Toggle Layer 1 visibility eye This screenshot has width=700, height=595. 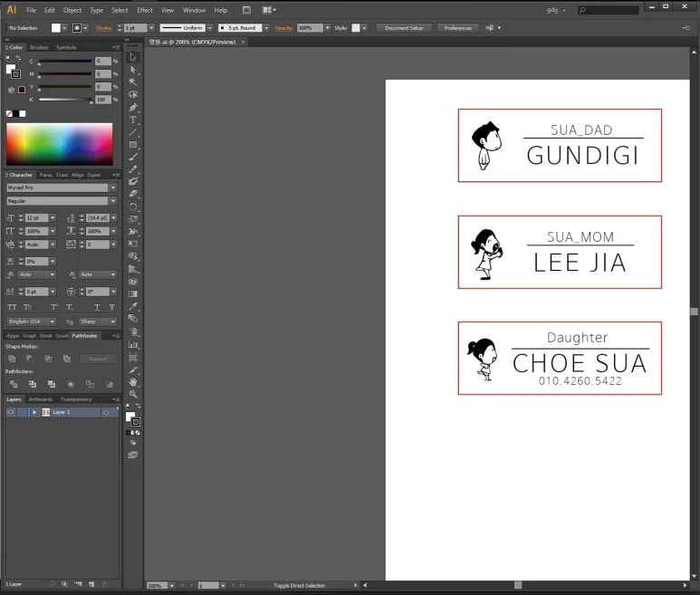pyautogui.click(x=11, y=412)
